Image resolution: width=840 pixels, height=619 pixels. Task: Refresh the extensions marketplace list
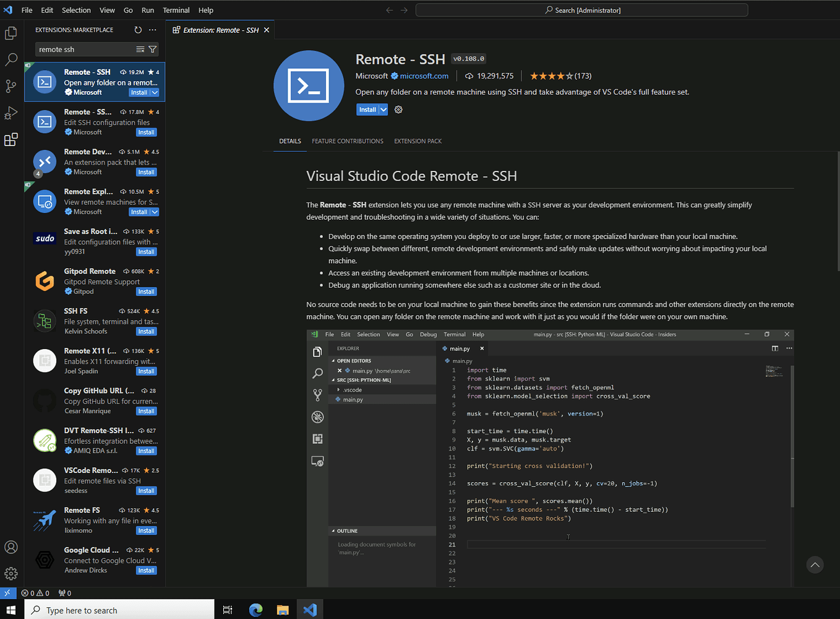138,30
